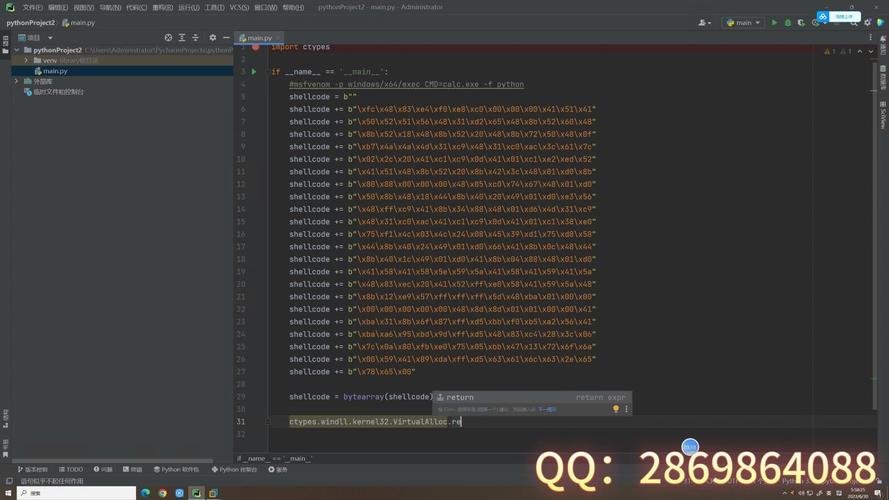Click the lightbulb icon in completion popup

(616, 409)
